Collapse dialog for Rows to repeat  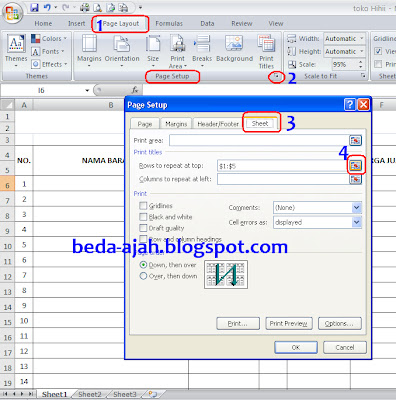pyautogui.click(x=355, y=166)
